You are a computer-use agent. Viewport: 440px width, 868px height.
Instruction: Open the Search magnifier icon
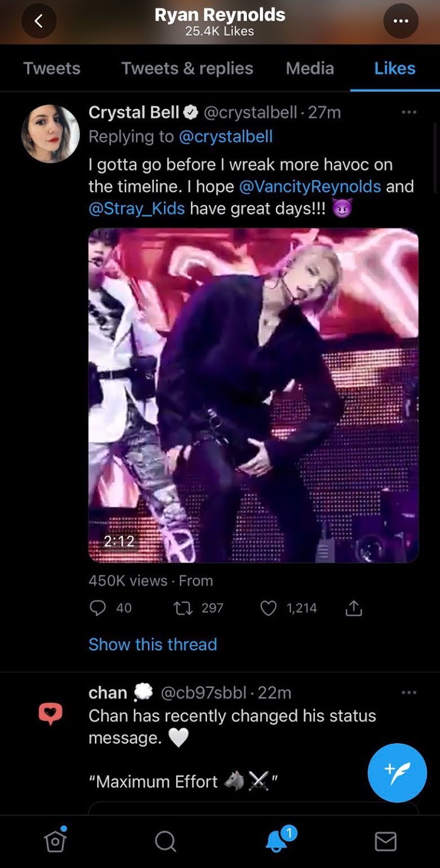tap(165, 841)
